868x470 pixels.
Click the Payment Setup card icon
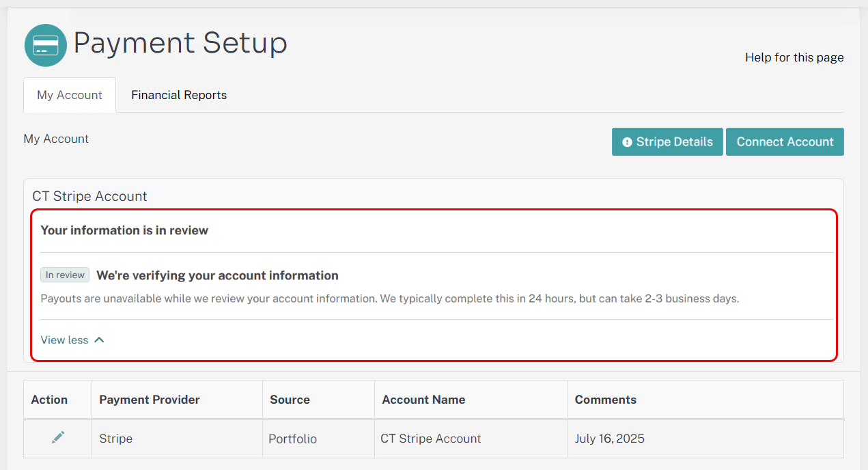click(x=46, y=45)
